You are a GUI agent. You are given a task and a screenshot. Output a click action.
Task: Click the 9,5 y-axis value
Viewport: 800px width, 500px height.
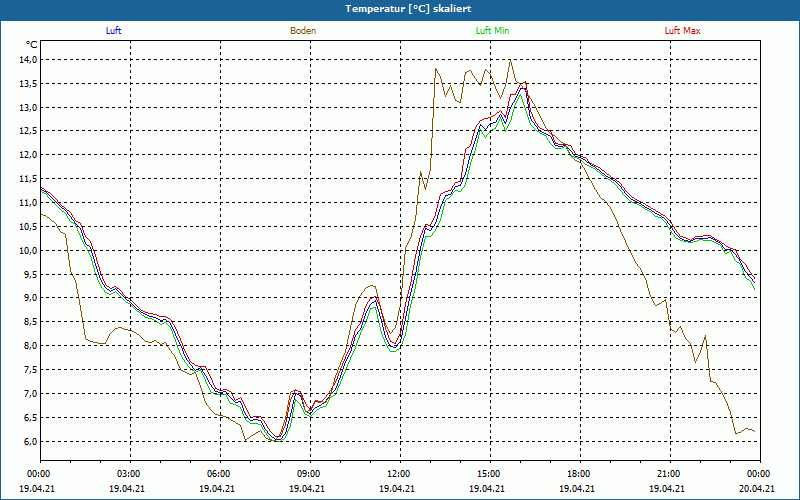(x=31, y=274)
